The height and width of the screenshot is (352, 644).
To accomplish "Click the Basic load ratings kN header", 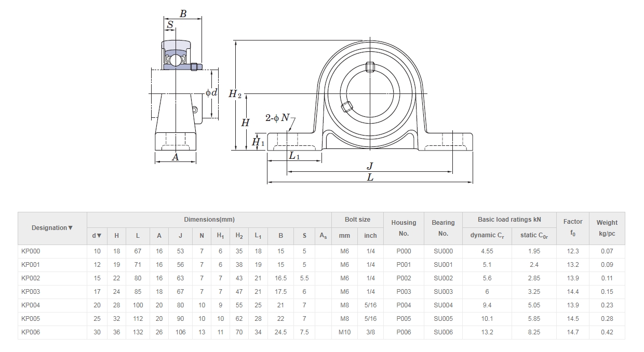I will click(x=509, y=220).
